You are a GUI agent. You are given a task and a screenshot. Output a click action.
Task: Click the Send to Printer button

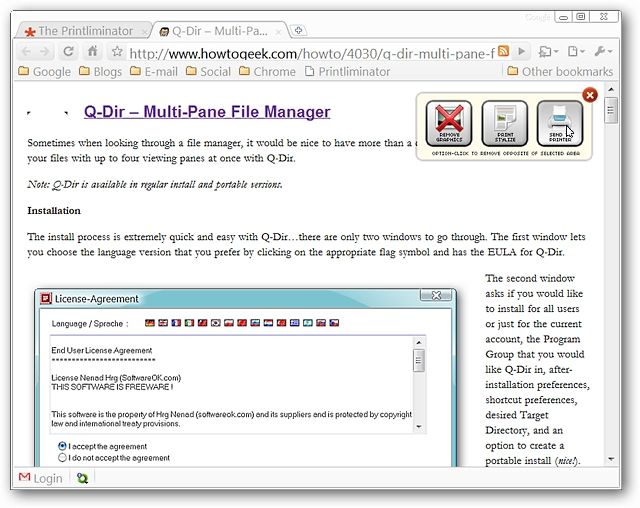[x=560, y=123]
